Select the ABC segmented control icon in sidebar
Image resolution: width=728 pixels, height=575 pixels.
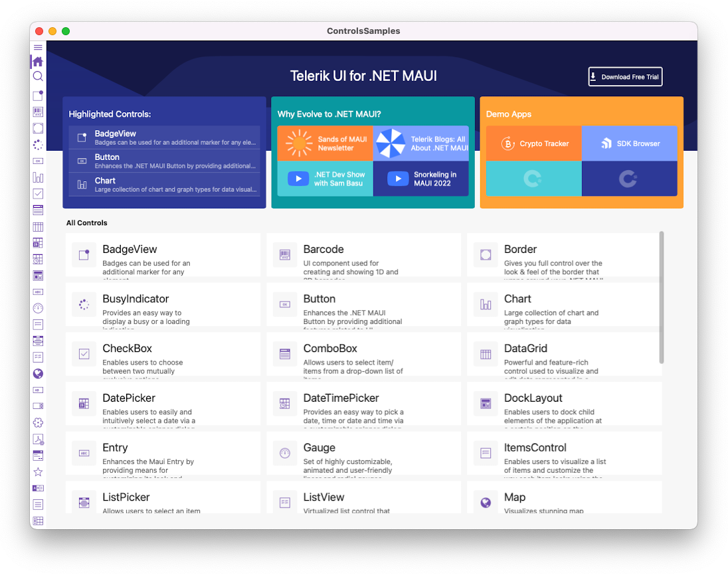pyautogui.click(x=38, y=488)
